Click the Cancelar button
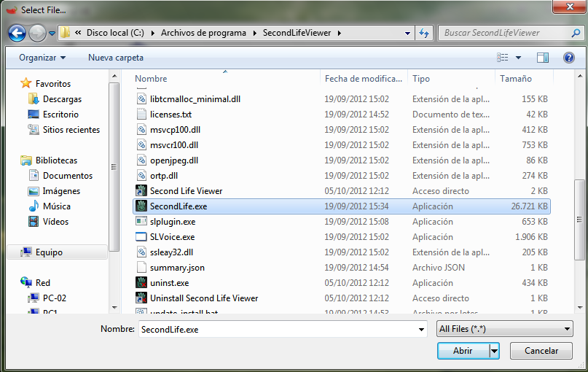The image size is (588, 372). pyautogui.click(x=541, y=351)
